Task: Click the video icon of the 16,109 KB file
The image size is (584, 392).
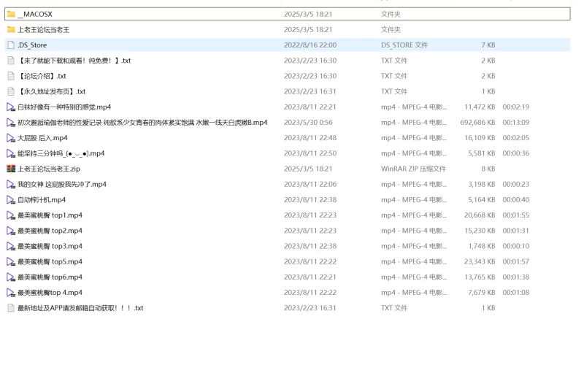Action: (11, 138)
